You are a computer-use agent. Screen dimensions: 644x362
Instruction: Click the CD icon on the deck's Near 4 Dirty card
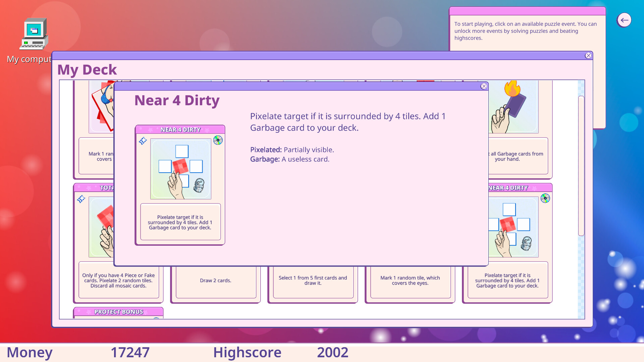click(545, 198)
